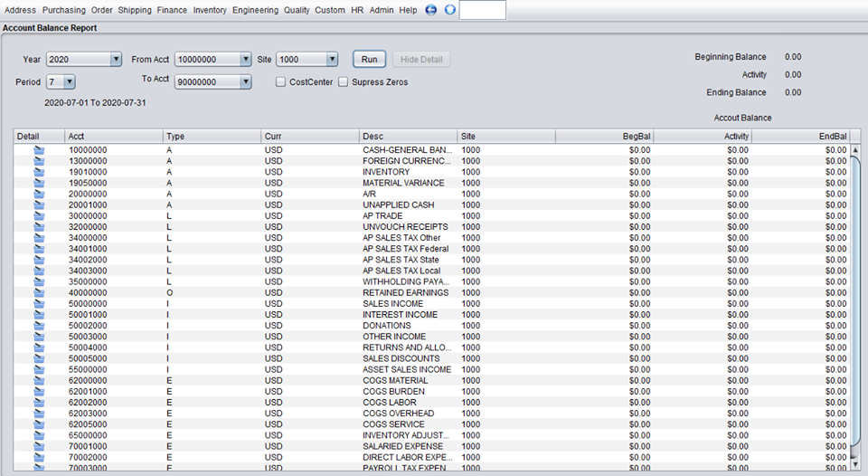Sort table by Desc column header
The width and height of the screenshot is (868, 476).
[x=409, y=137]
